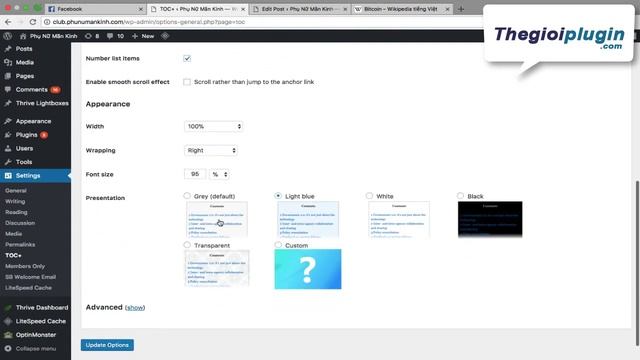Click the new tab plus button
640x360 pixels.
(461, 9)
